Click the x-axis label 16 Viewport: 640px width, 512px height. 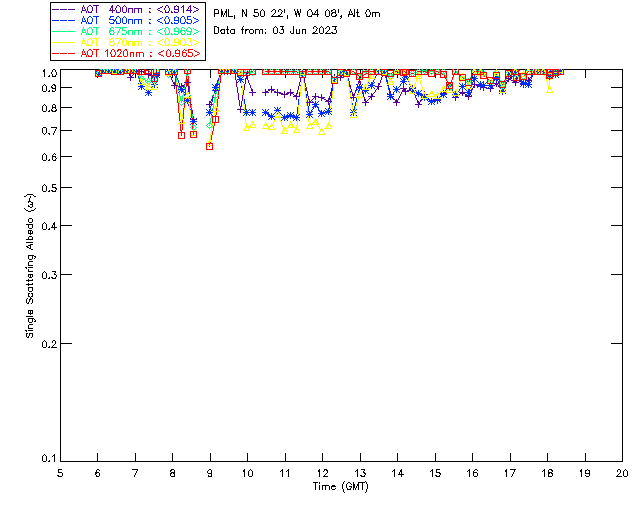tap(472, 473)
